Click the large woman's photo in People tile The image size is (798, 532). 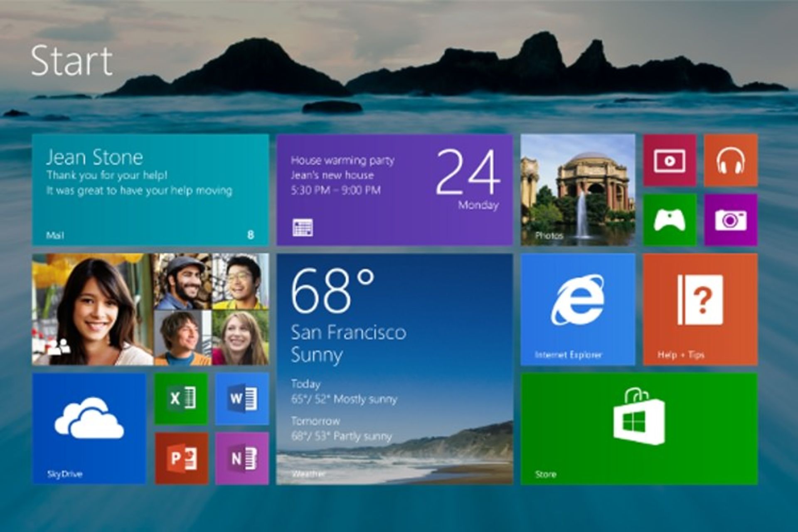(x=93, y=309)
